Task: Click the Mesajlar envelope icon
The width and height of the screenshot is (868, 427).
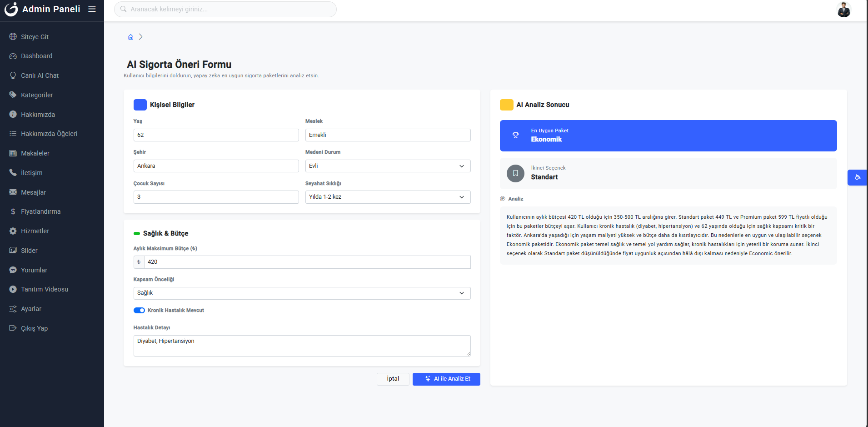Action: click(13, 192)
